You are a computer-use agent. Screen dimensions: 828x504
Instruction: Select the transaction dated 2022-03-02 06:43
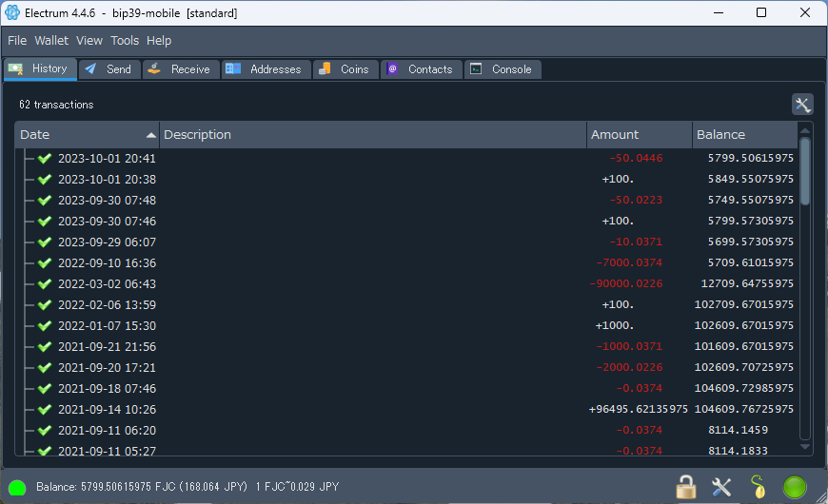(406, 284)
